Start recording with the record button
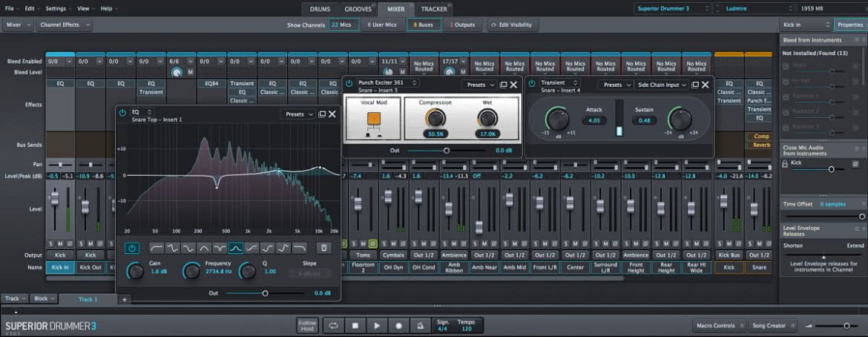Screen dimensions: 868x337 pos(398,325)
